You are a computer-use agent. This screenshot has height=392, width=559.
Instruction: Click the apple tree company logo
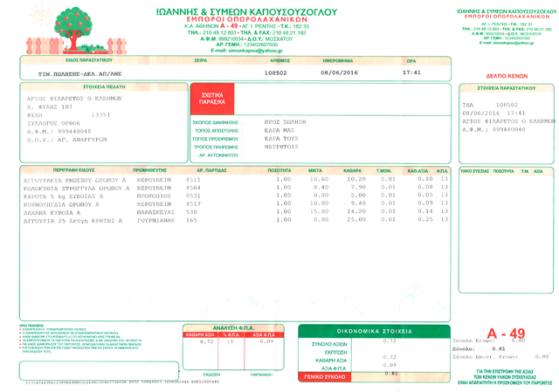77,31
